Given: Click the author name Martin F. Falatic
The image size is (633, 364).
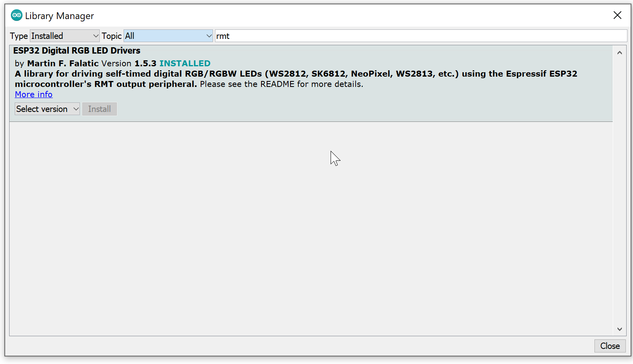Looking at the screenshot, I should click(x=63, y=64).
